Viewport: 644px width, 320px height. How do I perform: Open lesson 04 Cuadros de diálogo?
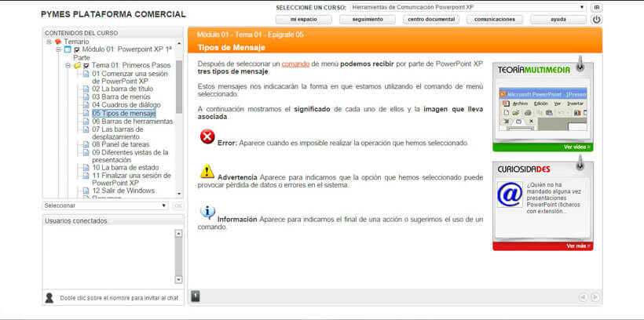tap(126, 105)
